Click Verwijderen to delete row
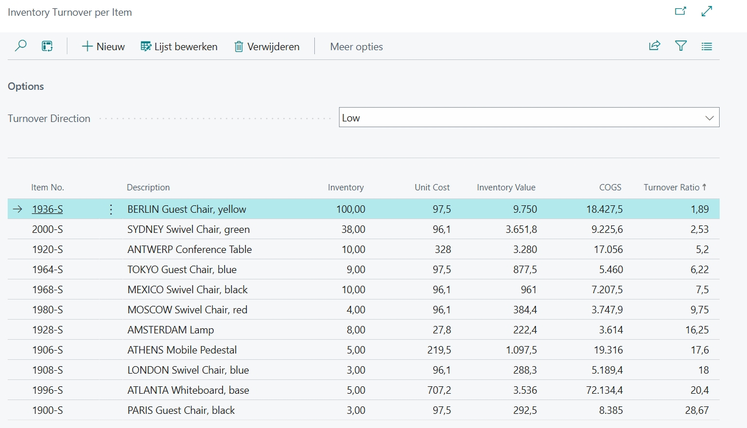Image resolution: width=747 pixels, height=428 pixels. click(267, 46)
